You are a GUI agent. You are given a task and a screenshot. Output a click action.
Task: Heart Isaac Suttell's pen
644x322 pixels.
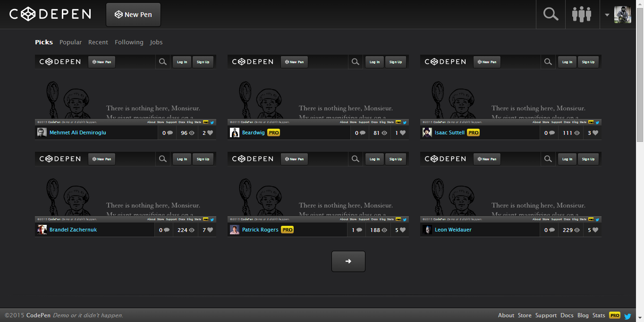click(x=595, y=133)
